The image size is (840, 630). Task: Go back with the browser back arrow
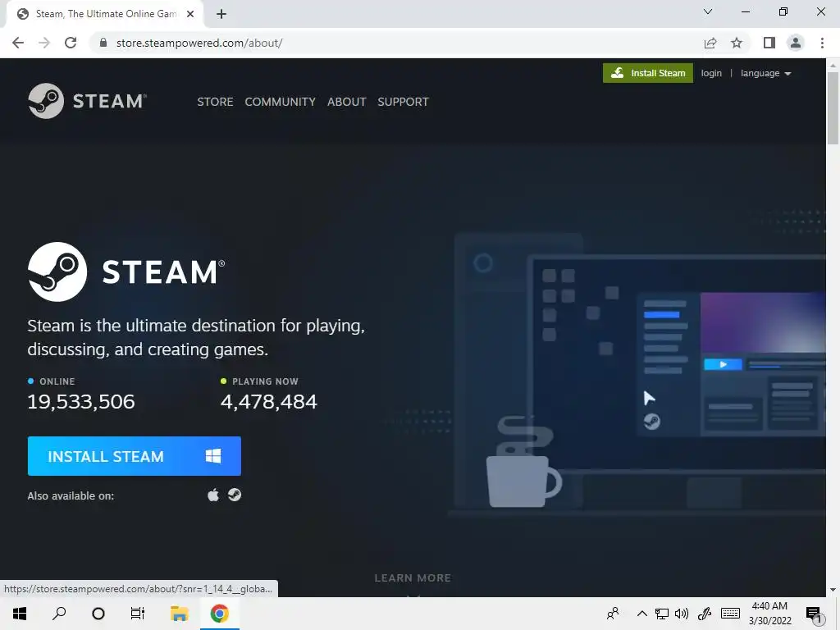click(x=18, y=43)
